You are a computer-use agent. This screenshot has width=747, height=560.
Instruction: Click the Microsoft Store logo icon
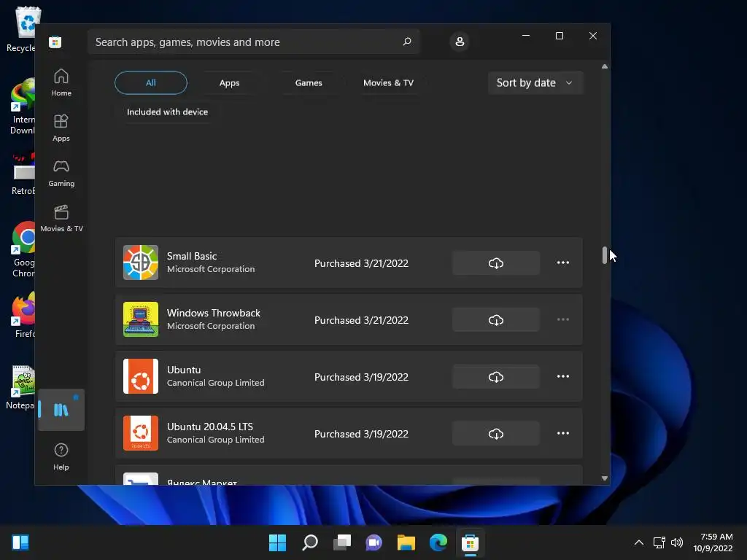click(x=55, y=42)
